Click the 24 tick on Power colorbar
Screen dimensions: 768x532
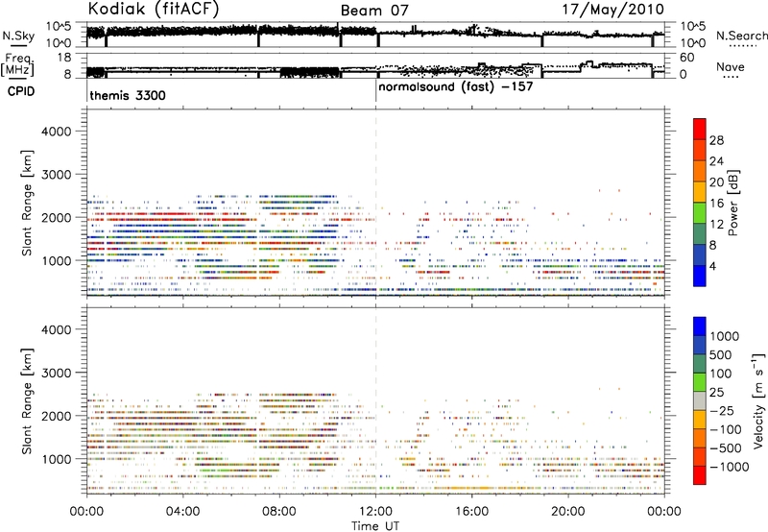(716, 161)
